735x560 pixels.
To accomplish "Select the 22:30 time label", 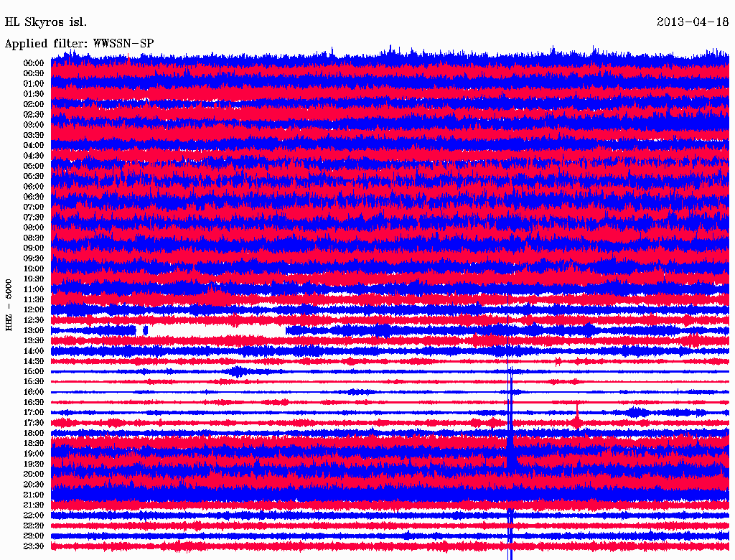I will pyautogui.click(x=34, y=526).
